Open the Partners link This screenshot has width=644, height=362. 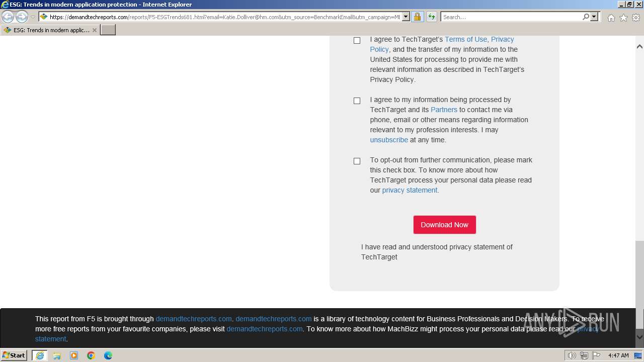(x=444, y=110)
